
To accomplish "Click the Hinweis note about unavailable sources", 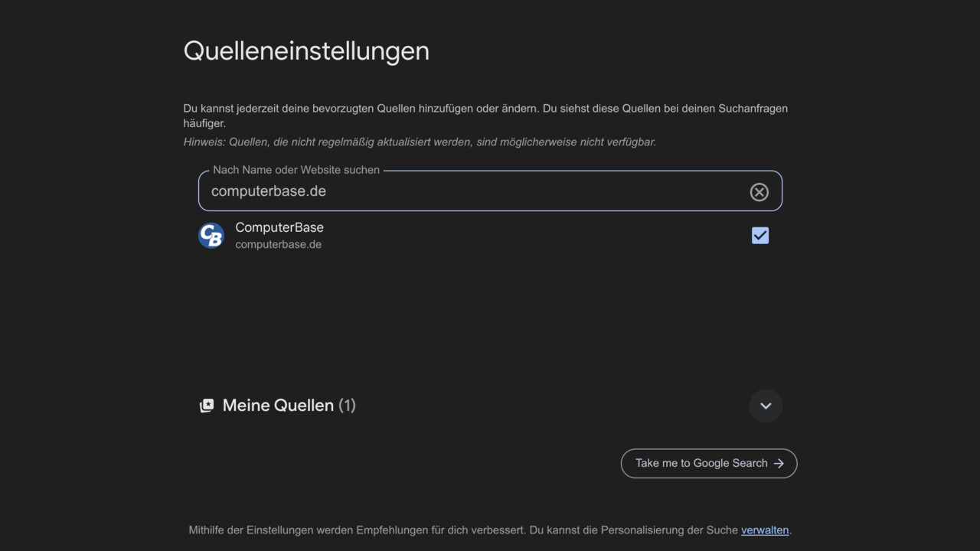I will (x=420, y=142).
